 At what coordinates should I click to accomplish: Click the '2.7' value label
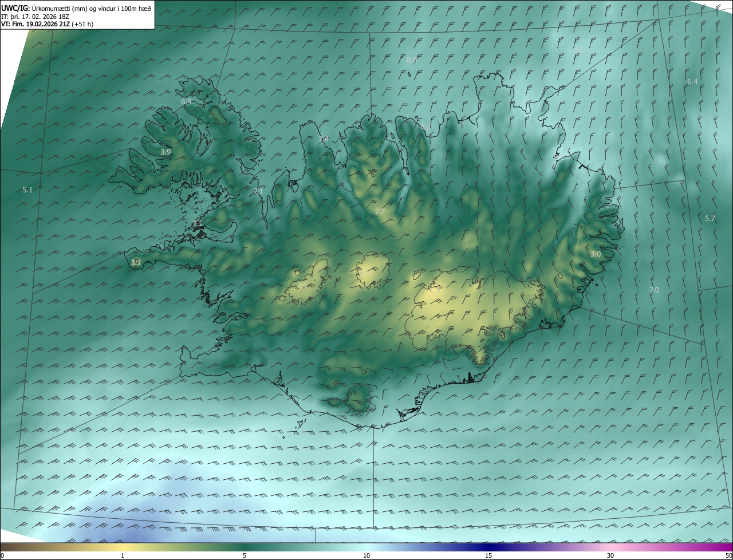(380, 212)
